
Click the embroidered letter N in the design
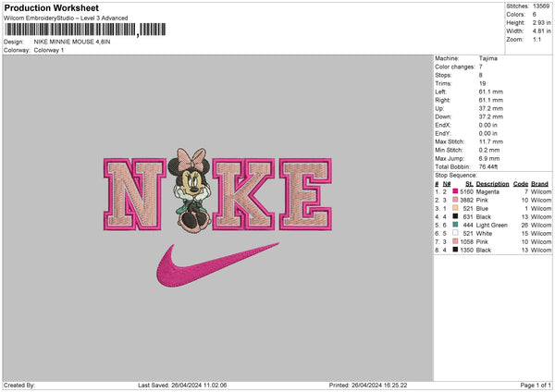point(135,194)
